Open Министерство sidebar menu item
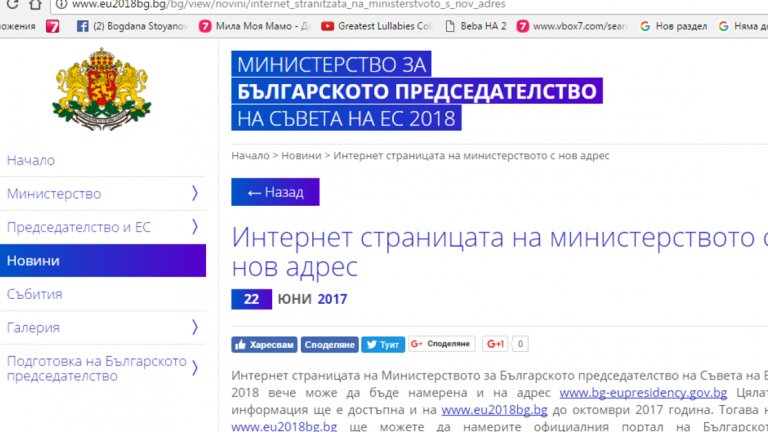This screenshot has width=768, height=432. tap(54, 194)
